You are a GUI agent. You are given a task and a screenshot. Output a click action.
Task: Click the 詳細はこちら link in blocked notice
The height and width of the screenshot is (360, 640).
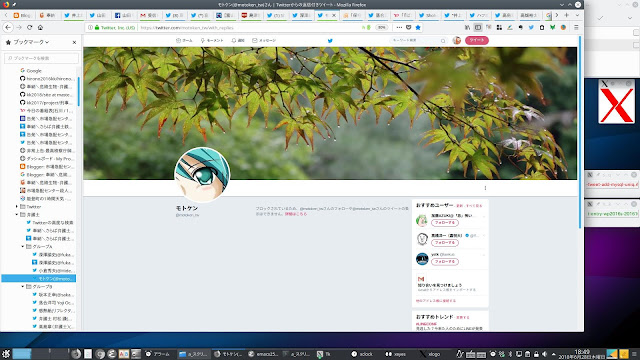pos(296,214)
